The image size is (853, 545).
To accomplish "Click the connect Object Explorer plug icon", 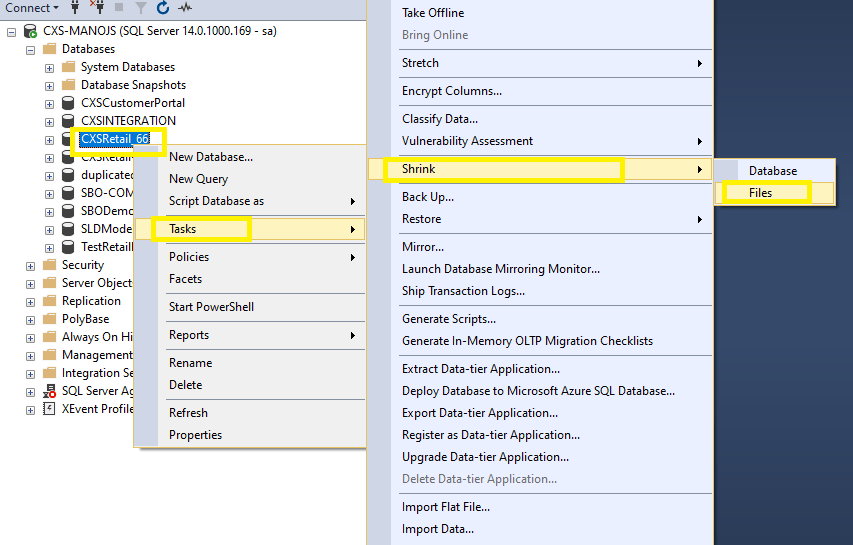I will point(75,8).
